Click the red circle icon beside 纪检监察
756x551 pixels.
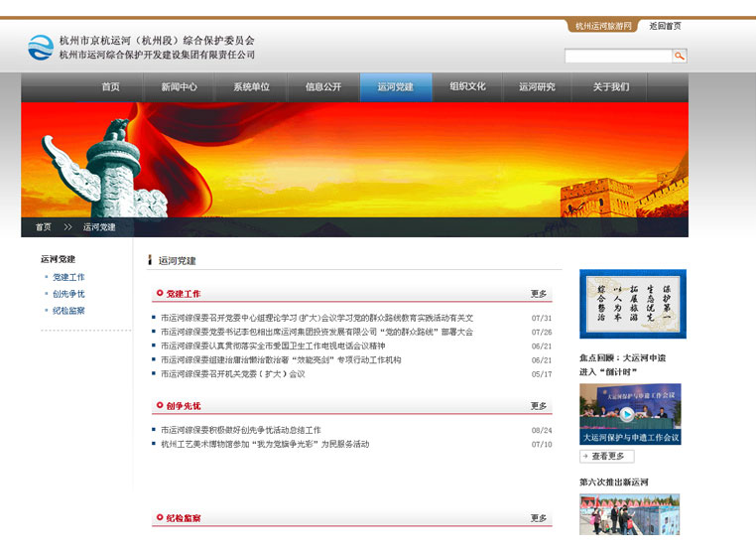(159, 518)
